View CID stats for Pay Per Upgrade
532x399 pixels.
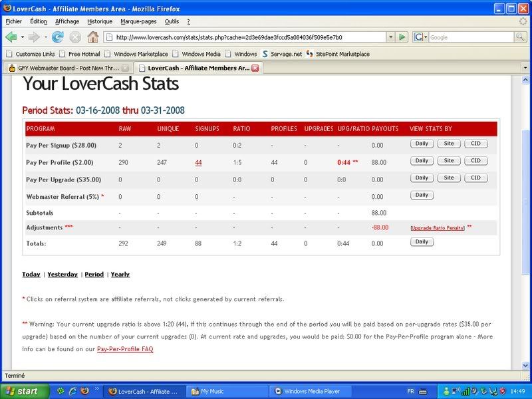[x=475, y=178]
